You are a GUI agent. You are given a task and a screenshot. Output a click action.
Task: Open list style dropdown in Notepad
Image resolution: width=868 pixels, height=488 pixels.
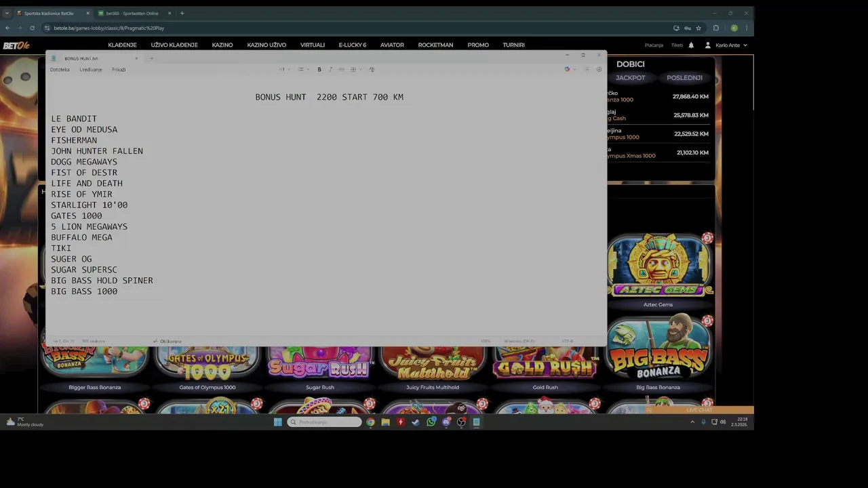(303, 69)
